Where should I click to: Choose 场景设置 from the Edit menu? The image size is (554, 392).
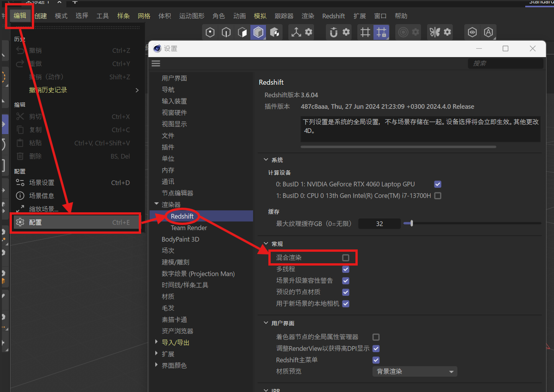tap(77, 183)
